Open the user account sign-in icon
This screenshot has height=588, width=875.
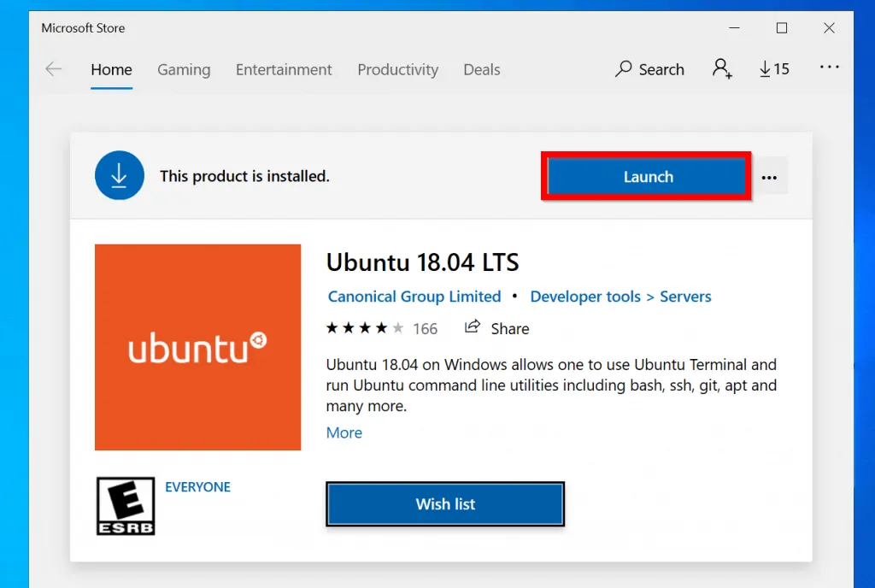[722, 69]
